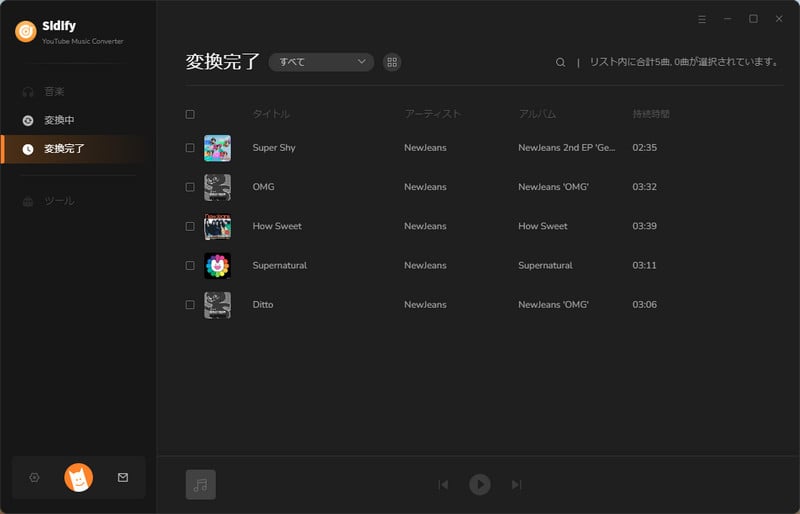Screen dimensions: 800x514
Task: Click the Ditto album thumbnail
Action: click(217, 305)
